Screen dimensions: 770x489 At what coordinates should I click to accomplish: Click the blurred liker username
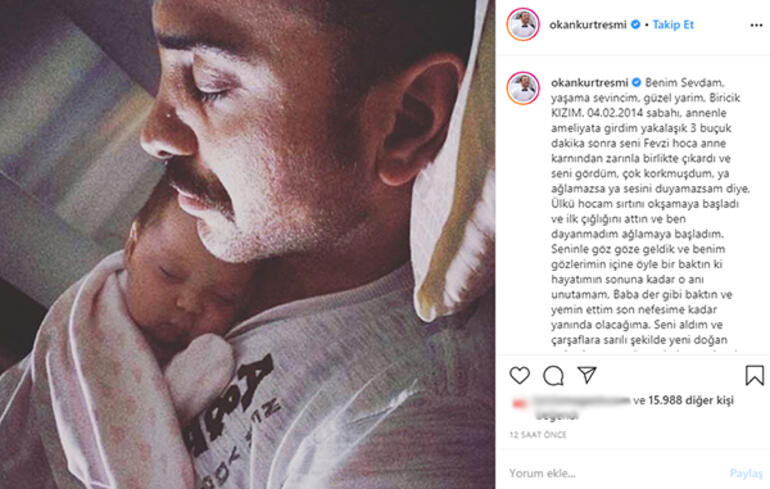(x=581, y=401)
